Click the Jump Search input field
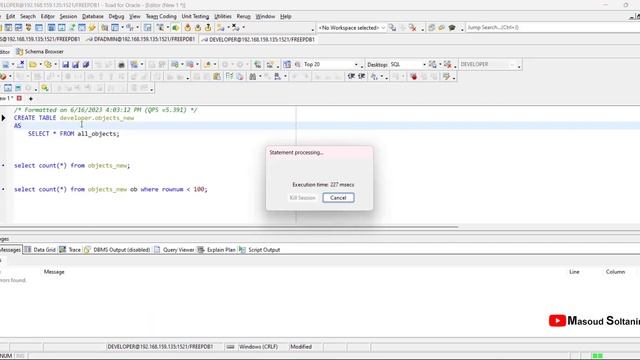Screen dimensions: 640x360 pyautogui.click(x=553, y=27)
